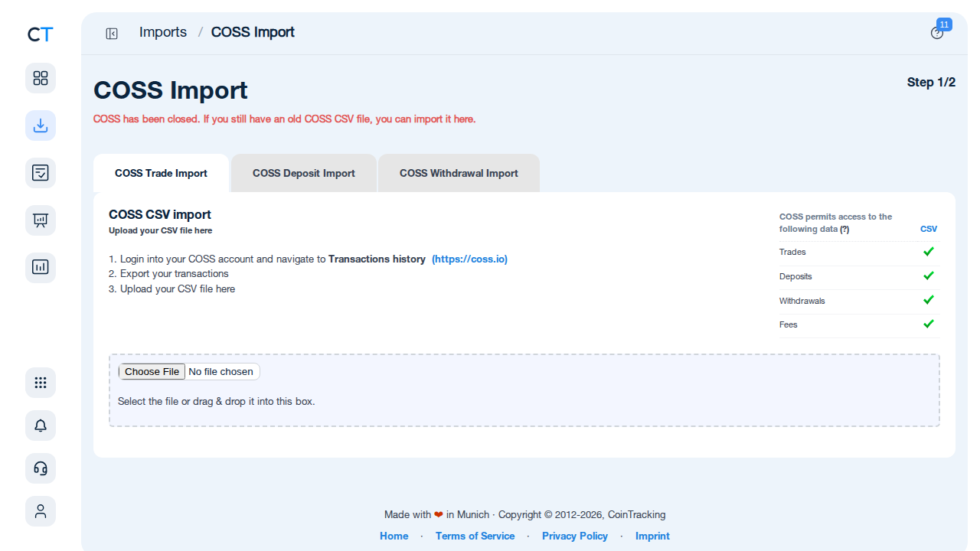Viewport: 980px width, 551px height.
Task: Click the 'No file chosen' text
Action: tap(220, 372)
